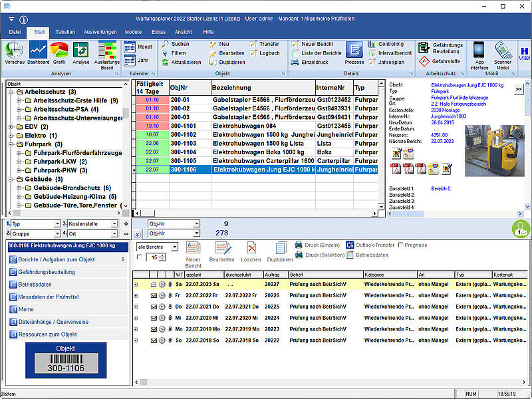Click the Bezeichnung column header
Viewport: 532px width, 399px height.
[263, 88]
